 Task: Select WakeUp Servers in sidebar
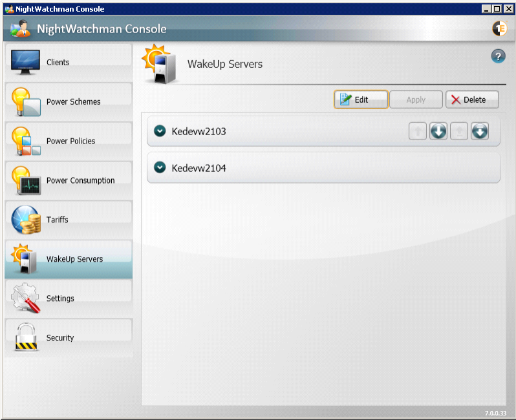point(68,259)
